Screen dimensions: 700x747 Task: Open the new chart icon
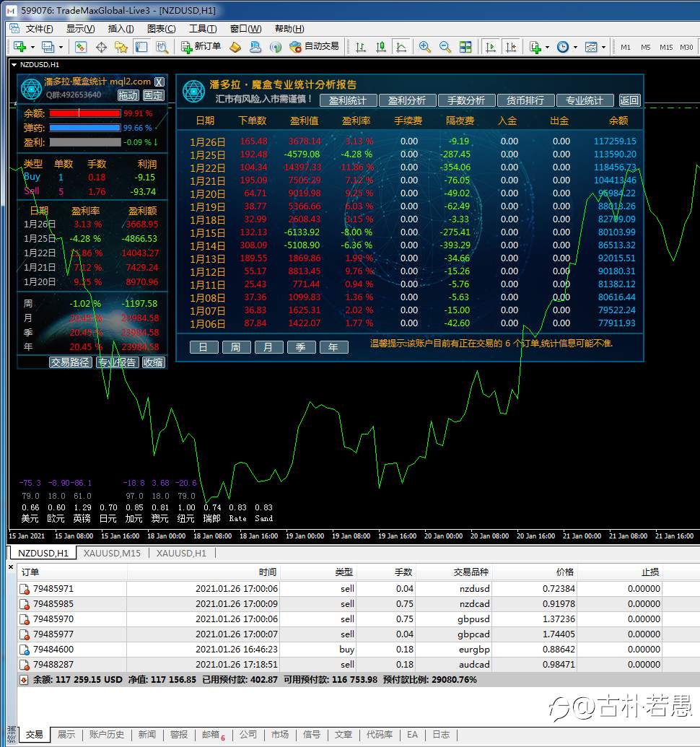[x=19, y=47]
